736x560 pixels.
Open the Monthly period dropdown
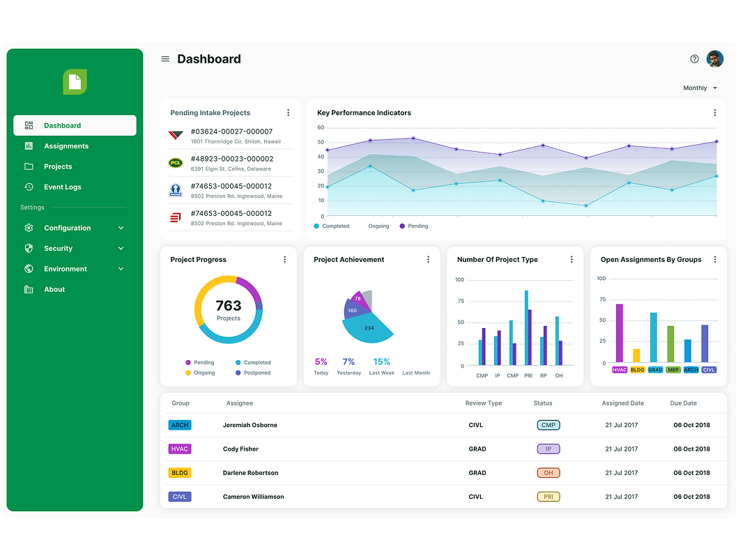click(700, 88)
